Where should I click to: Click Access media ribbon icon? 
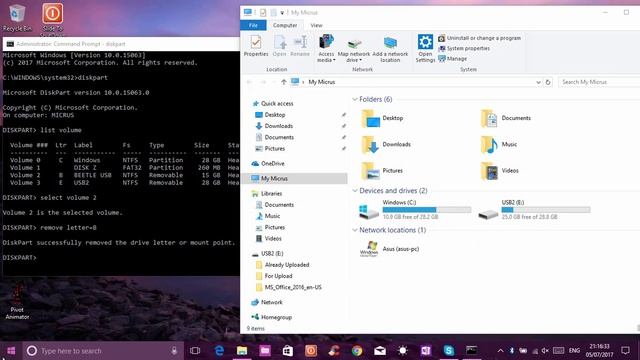pyautogui.click(x=326, y=48)
